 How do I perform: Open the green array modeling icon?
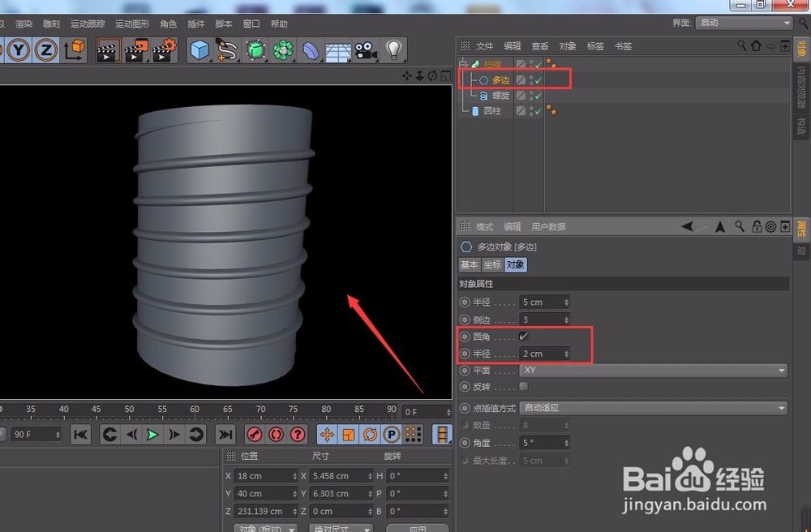click(x=283, y=50)
